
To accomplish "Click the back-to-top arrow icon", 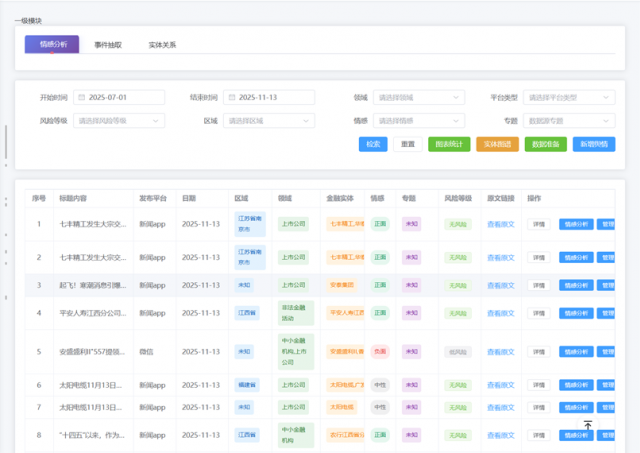I will point(588,425).
